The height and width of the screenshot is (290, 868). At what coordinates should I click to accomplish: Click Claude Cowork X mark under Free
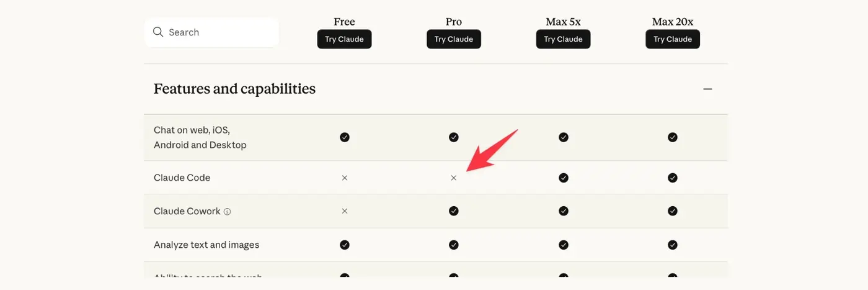point(345,211)
